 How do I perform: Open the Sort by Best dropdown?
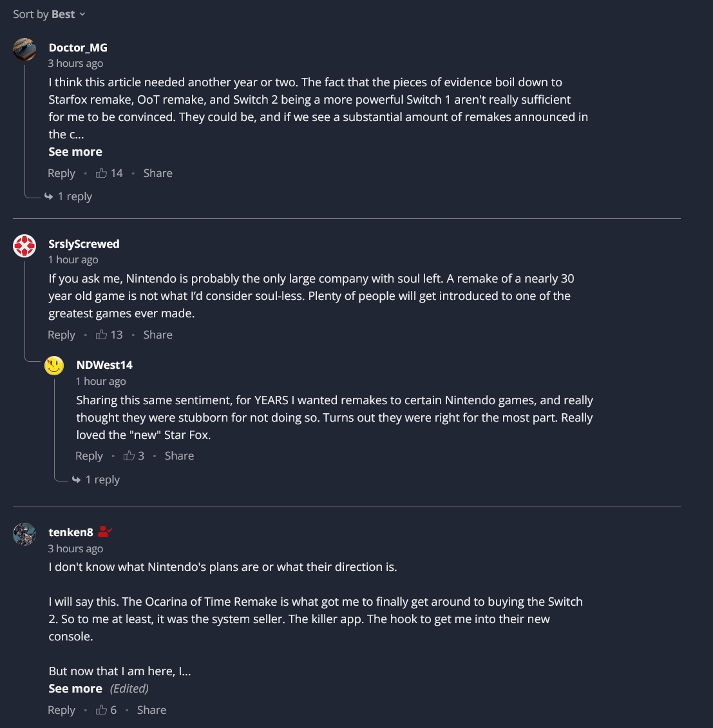(x=49, y=14)
